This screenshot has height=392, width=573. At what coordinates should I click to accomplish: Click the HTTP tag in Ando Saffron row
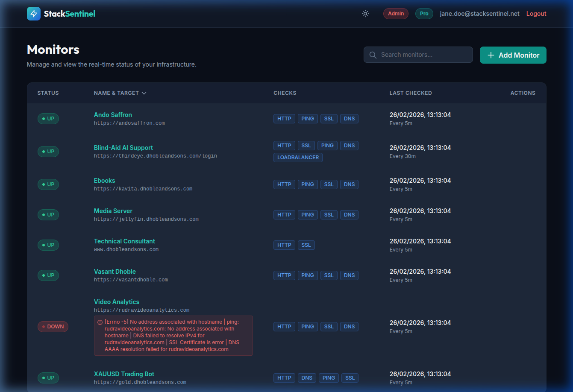(284, 119)
